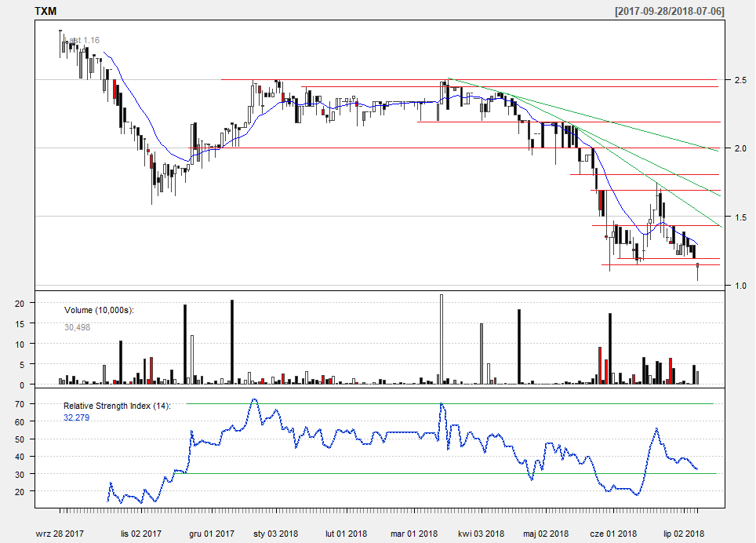The height and width of the screenshot is (543, 756).
Task: Click the TXM ticker title
Action: click(45, 11)
